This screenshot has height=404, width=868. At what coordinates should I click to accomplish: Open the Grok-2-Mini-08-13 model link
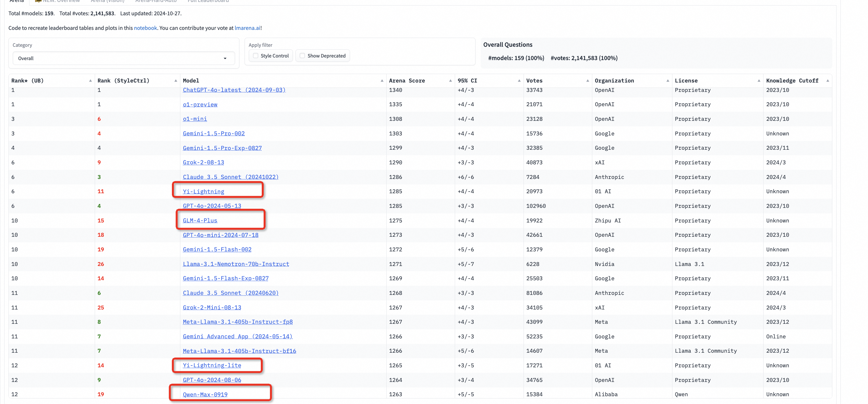click(212, 308)
